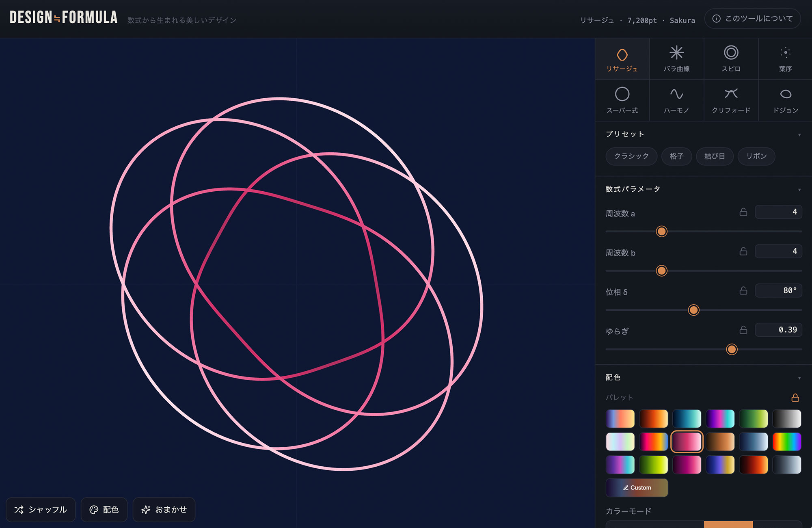This screenshot has height=528, width=812.
Task: Choose the charcoal-to-pale-blue swatch
Action: pyautogui.click(x=786, y=465)
